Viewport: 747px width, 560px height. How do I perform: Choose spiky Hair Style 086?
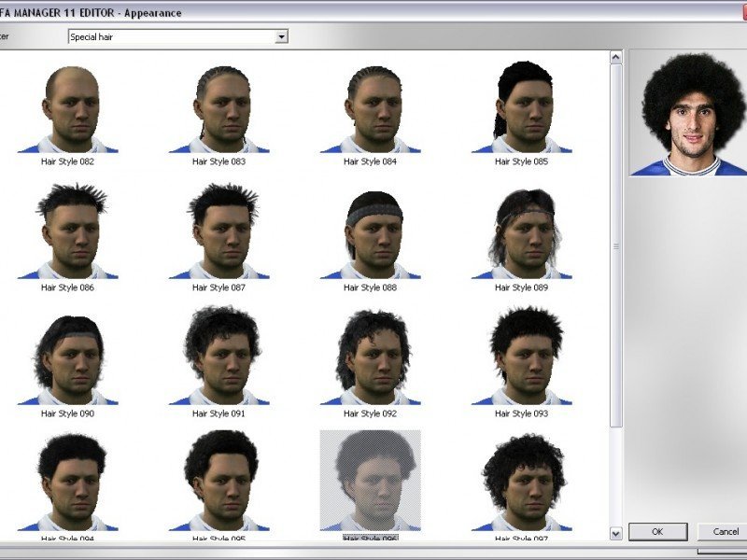[68, 234]
